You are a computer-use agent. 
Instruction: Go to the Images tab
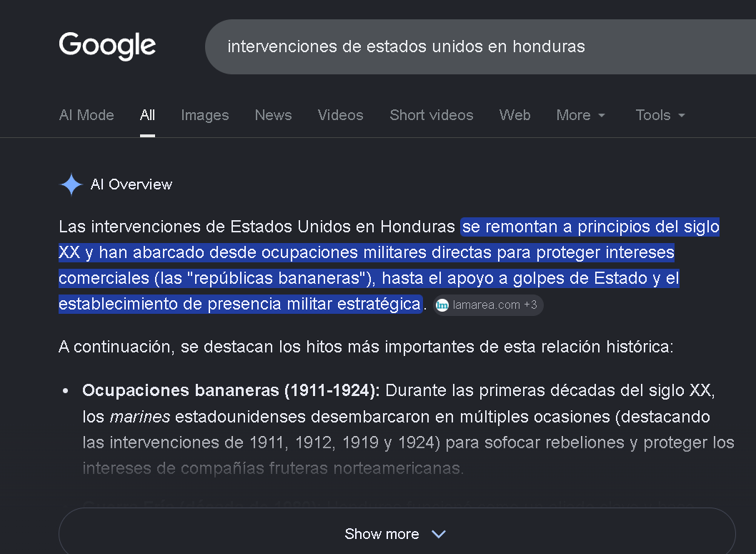(x=205, y=115)
